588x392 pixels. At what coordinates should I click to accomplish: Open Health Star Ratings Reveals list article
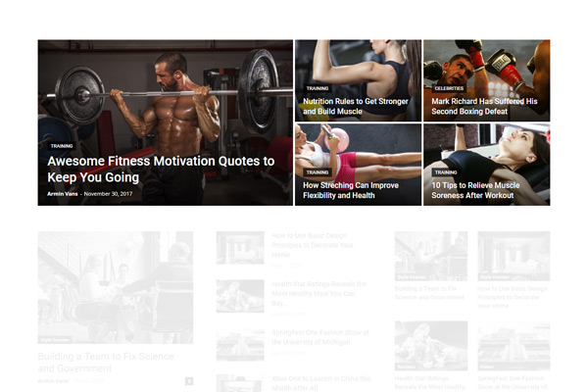pos(318,293)
